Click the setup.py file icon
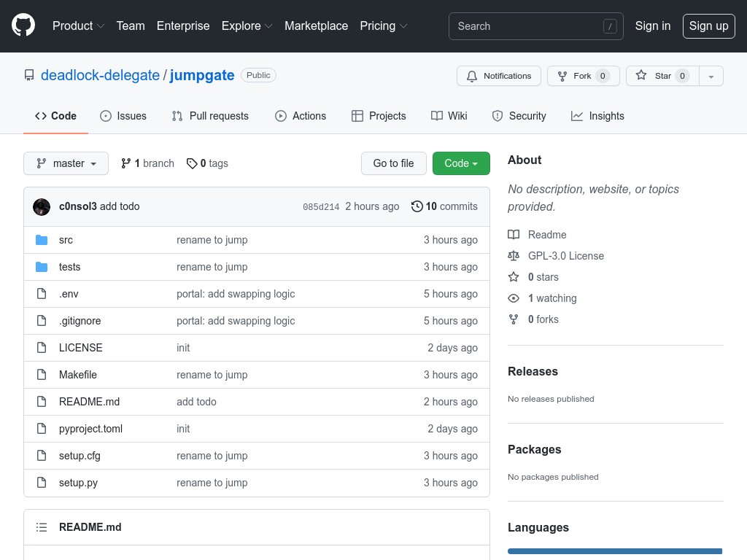The width and height of the screenshot is (747, 560). click(x=42, y=483)
